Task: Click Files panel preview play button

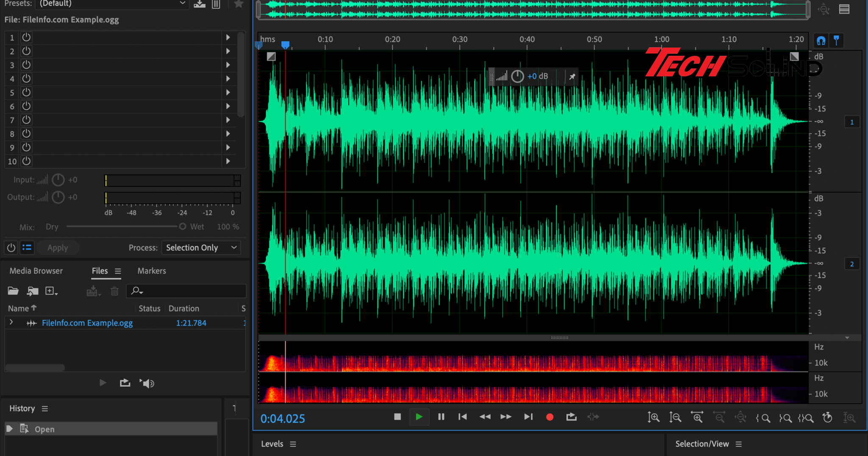Action: click(103, 383)
